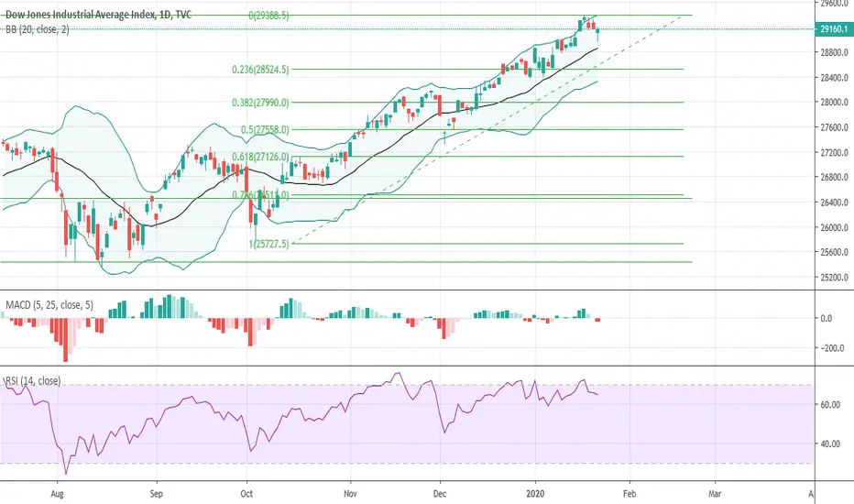Viewport: 854px width, 504px height.
Task: Select the Oct label on time axis
Action: pyautogui.click(x=246, y=494)
